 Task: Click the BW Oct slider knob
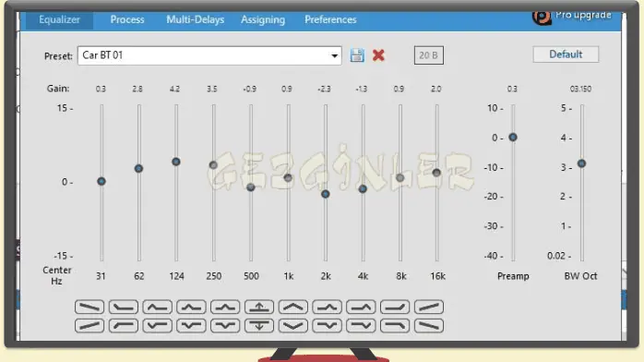point(581,163)
